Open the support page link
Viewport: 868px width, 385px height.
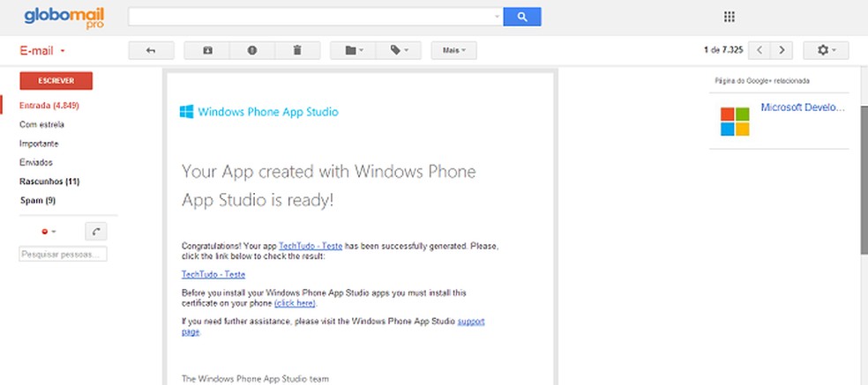[471, 322]
